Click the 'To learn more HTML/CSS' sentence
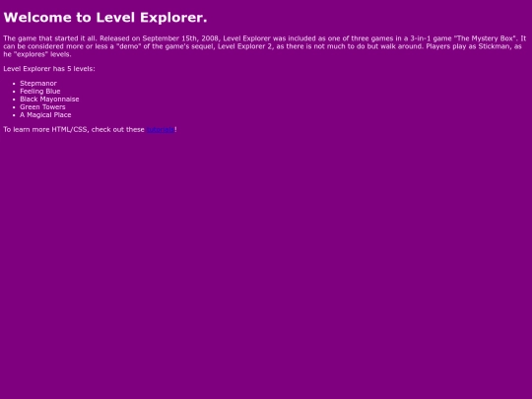Viewport: 532px width, 399px height. point(90,130)
